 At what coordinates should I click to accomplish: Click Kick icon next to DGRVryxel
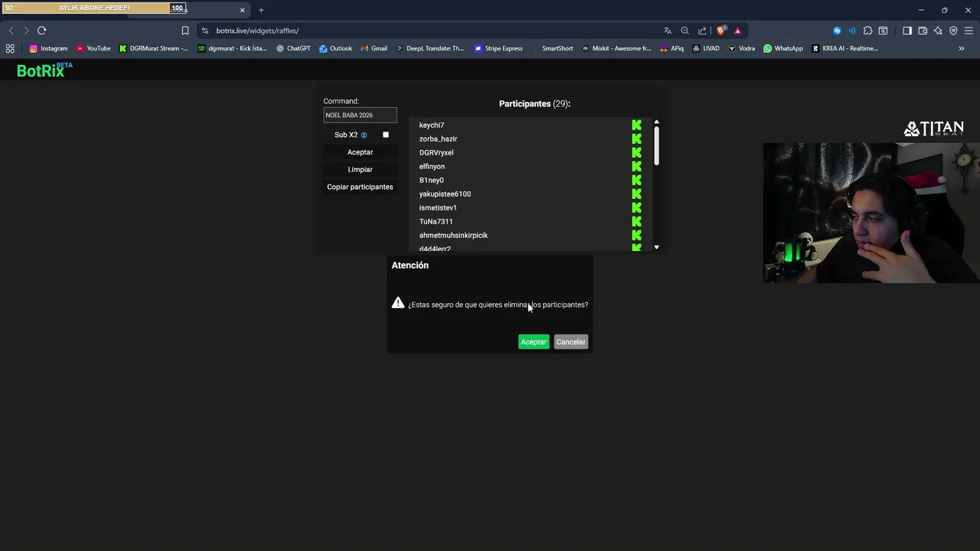click(636, 153)
